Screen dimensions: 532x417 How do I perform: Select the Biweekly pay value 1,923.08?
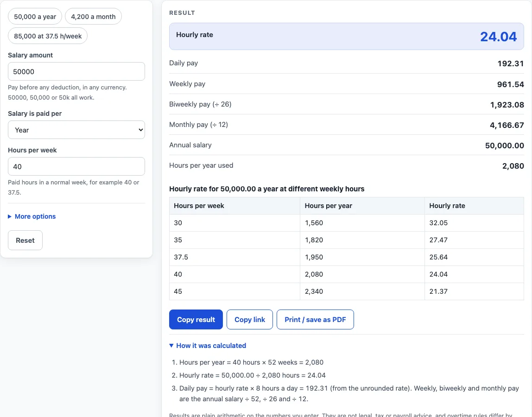point(507,105)
